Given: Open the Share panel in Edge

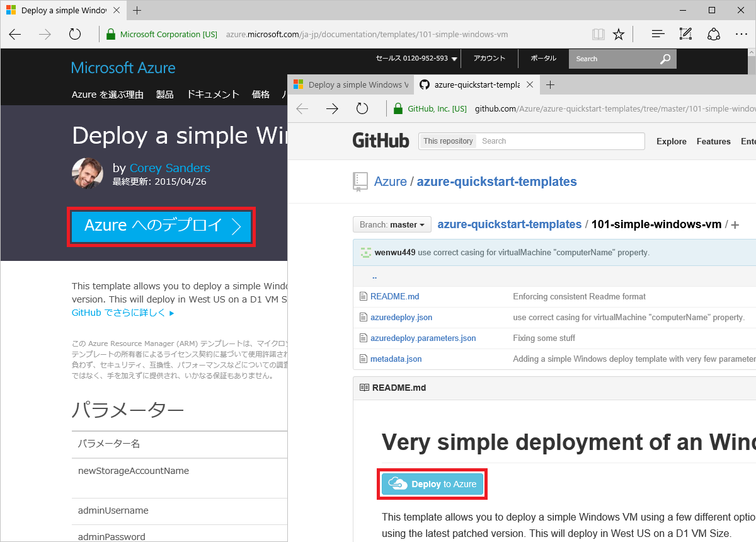Looking at the screenshot, I should click(714, 34).
